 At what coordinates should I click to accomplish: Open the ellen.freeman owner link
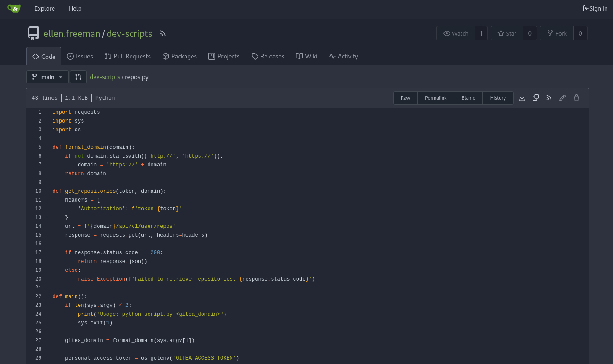click(72, 33)
